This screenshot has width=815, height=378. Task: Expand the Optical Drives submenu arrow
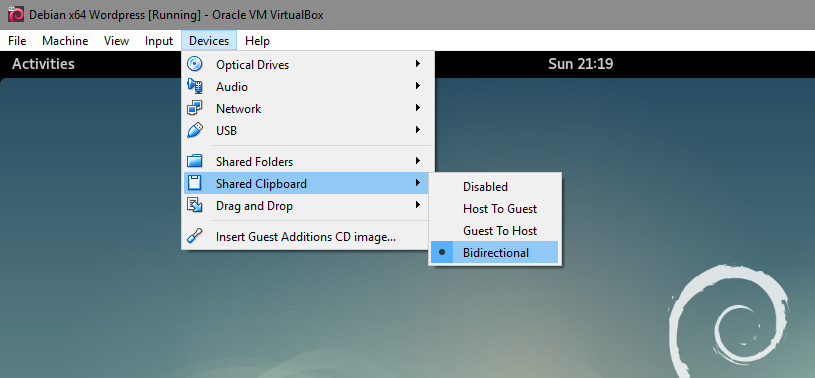pyautogui.click(x=417, y=64)
